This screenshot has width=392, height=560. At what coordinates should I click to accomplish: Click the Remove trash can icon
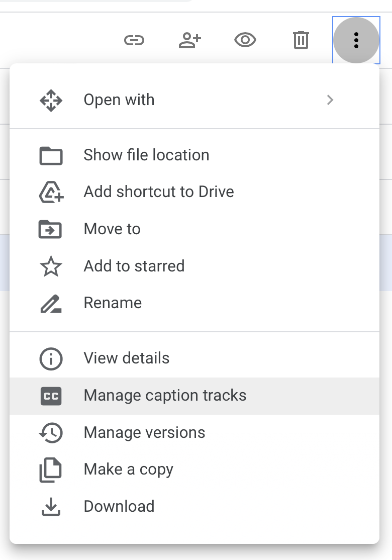click(x=301, y=40)
